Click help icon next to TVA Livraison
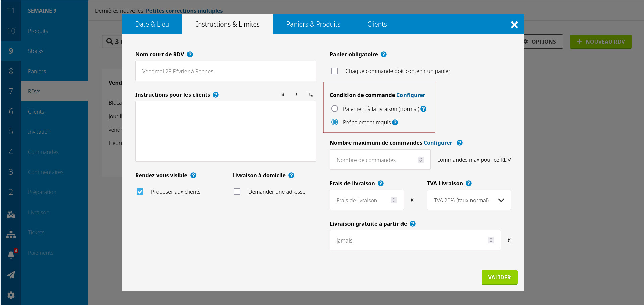644x305 pixels. [469, 183]
